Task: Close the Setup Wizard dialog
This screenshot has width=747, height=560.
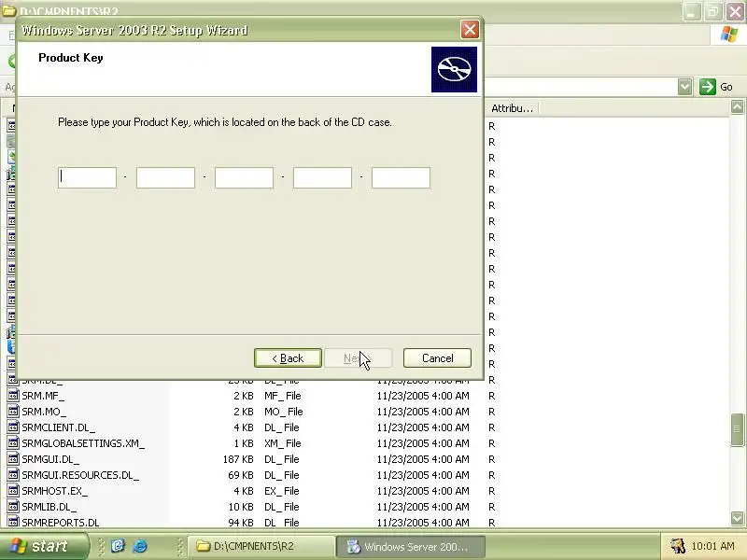Action: coord(471,30)
